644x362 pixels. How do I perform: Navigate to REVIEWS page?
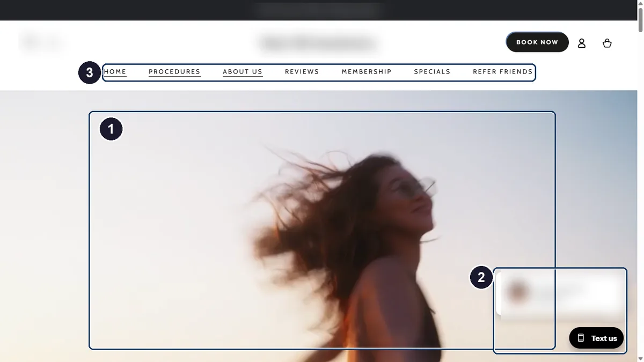pos(302,71)
